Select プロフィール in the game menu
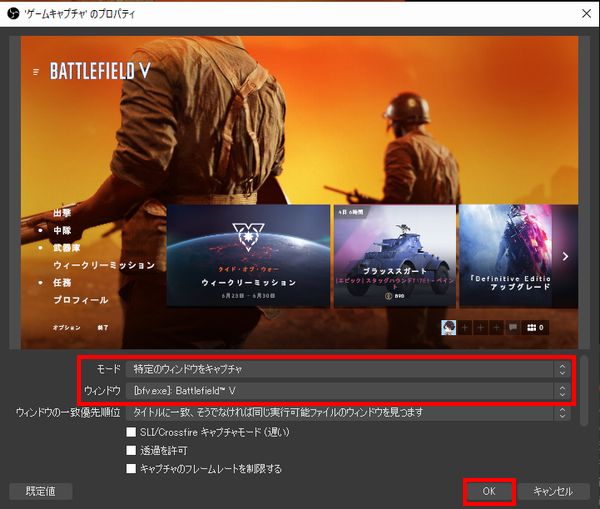Image resolution: width=600 pixels, height=509 pixels. [x=81, y=300]
